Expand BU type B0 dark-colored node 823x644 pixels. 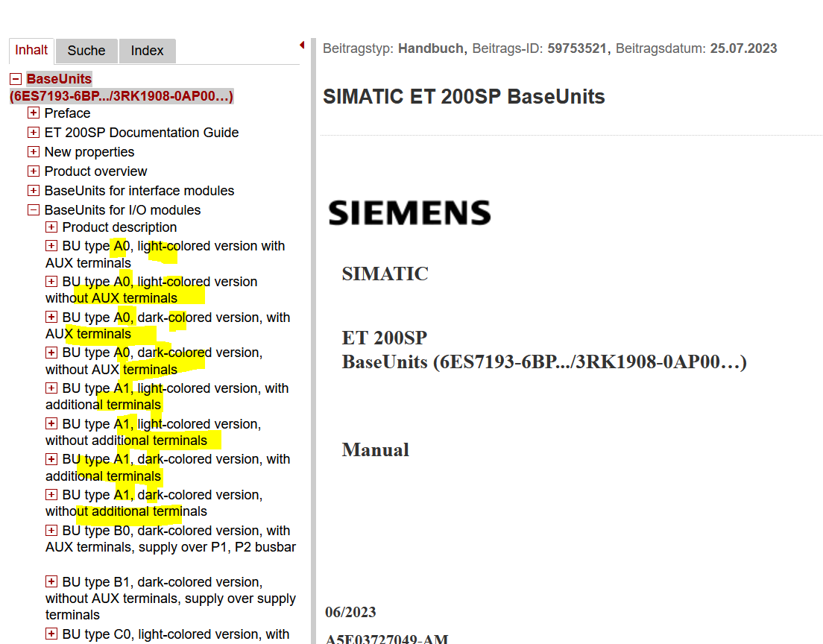click(51, 530)
